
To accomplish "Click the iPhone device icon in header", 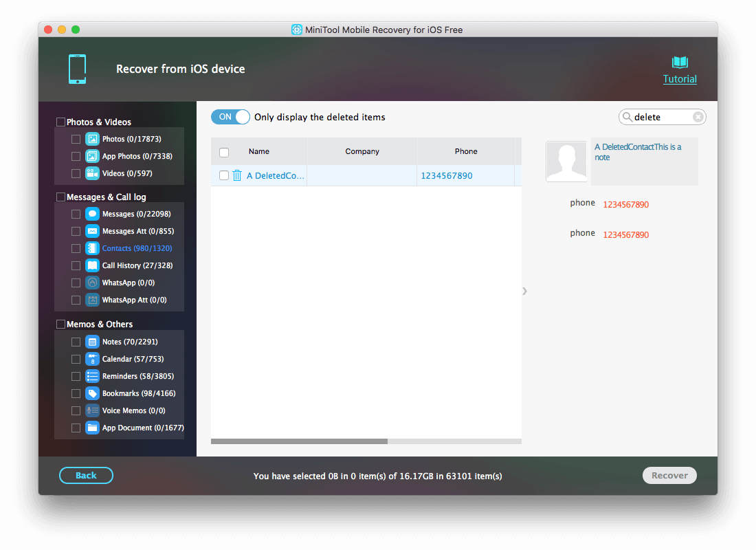I will tap(77, 69).
